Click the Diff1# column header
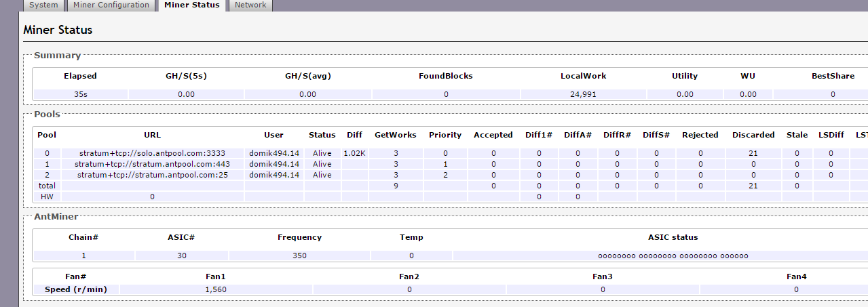The height and width of the screenshot is (307, 868). click(539, 135)
